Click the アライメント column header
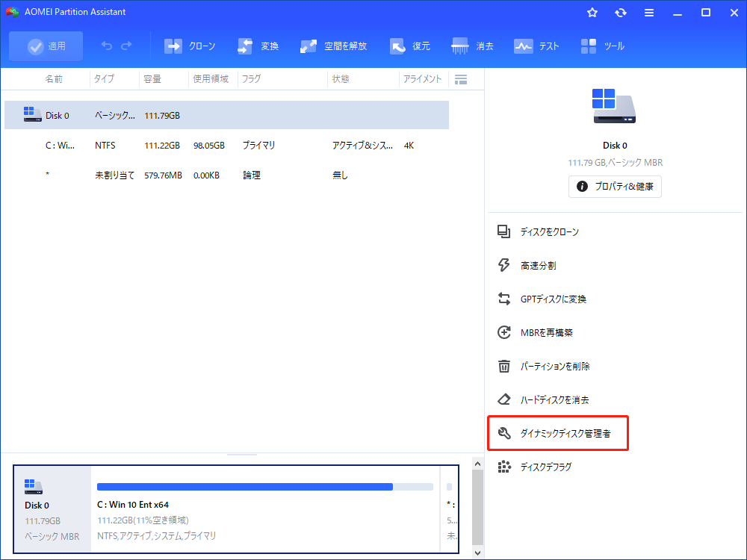Viewport: 747px width, 560px height. coord(422,79)
